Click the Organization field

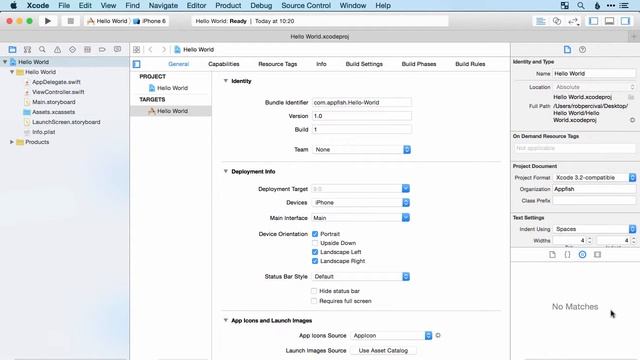594,189
